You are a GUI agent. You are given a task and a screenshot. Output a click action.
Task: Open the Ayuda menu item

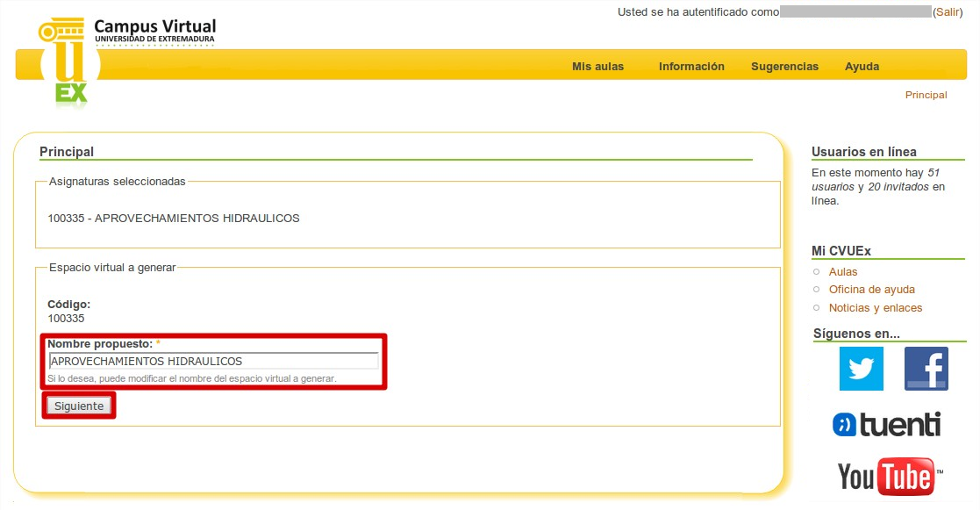[862, 67]
